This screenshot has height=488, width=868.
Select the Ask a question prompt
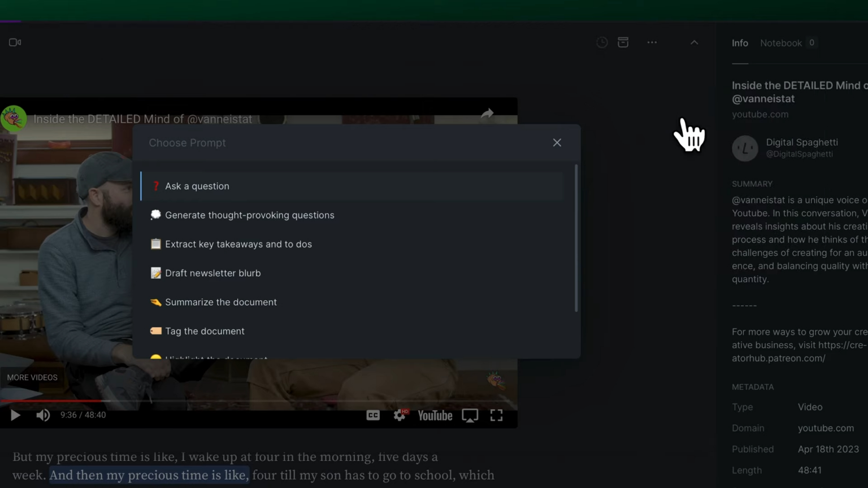pyautogui.click(x=352, y=186)
